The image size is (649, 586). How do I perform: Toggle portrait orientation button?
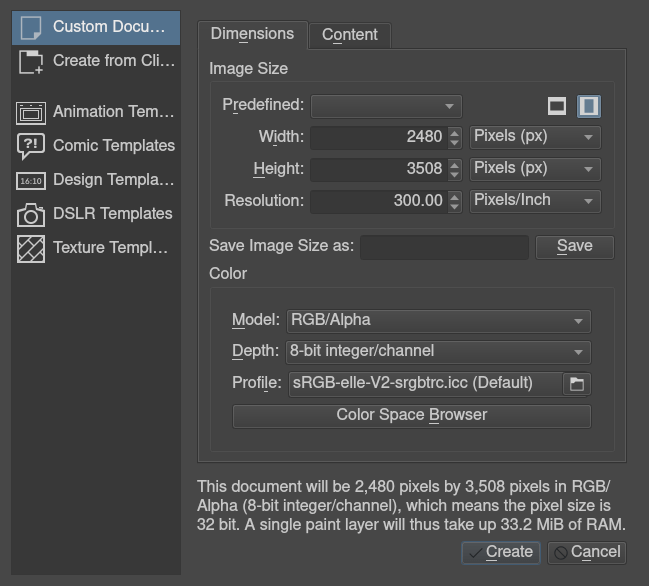tap(589, 106)
